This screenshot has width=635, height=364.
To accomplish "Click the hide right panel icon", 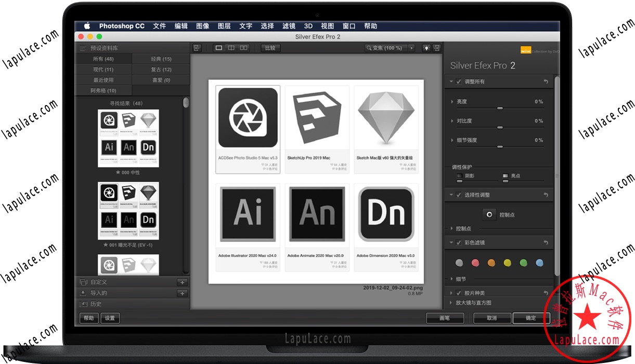I will (x=436, y=47).
